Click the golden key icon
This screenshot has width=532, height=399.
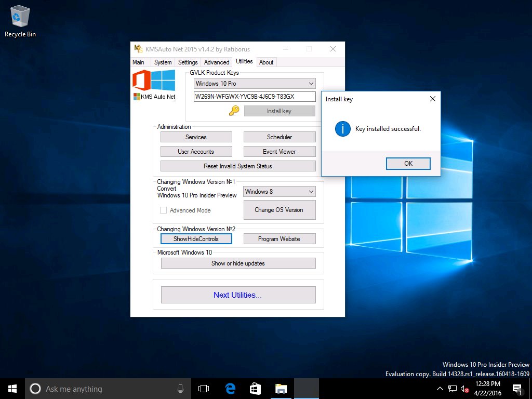(234, 111)
